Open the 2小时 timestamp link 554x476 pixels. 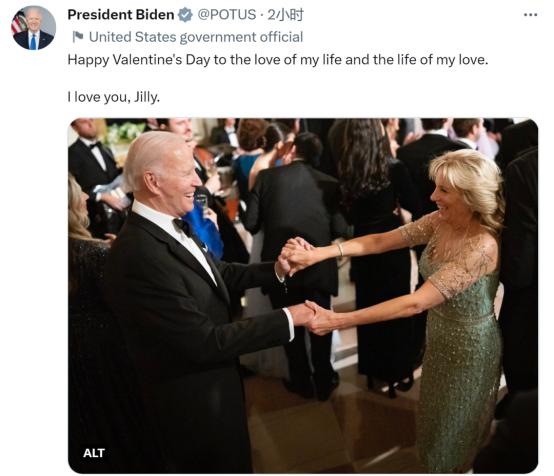[x=285, y=15]
